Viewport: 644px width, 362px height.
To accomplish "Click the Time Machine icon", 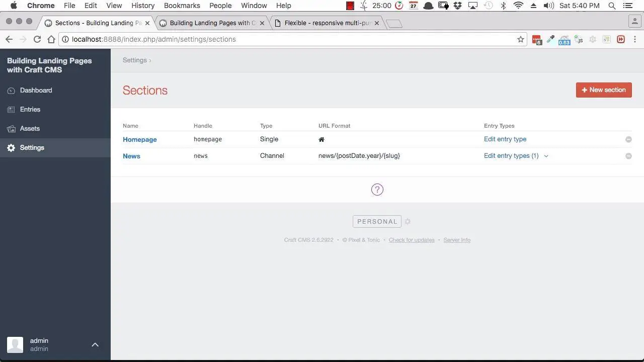I will tap(489, 6).
